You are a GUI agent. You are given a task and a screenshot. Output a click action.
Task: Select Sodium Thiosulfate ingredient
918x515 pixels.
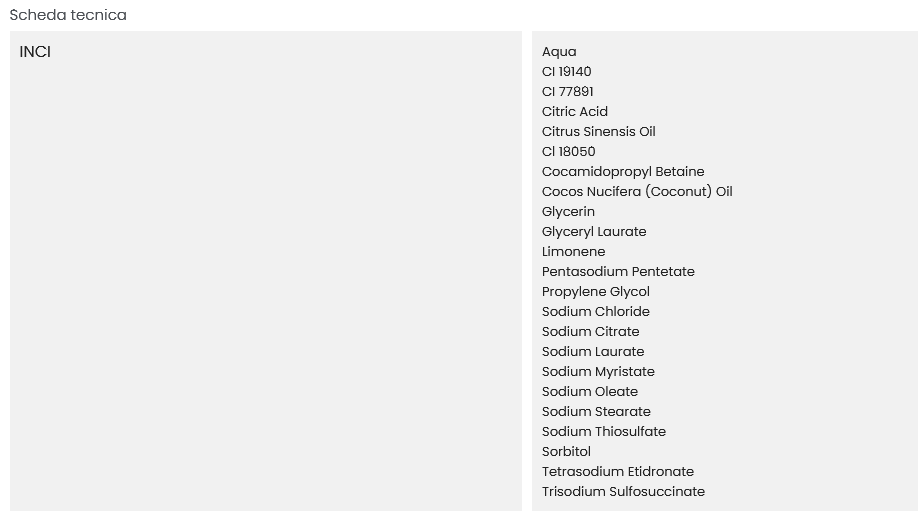coord(603,432)
